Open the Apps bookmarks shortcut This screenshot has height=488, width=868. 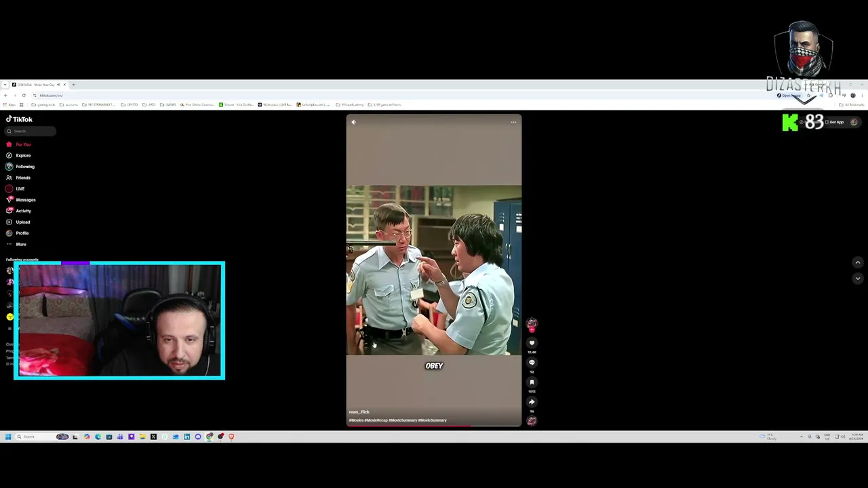coord(9,105)
